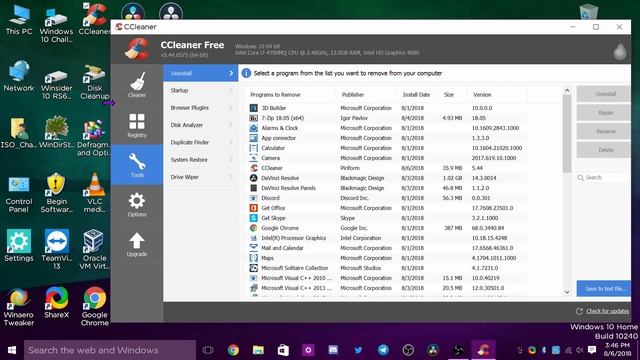Select the Calculator entry

(386, 148)
